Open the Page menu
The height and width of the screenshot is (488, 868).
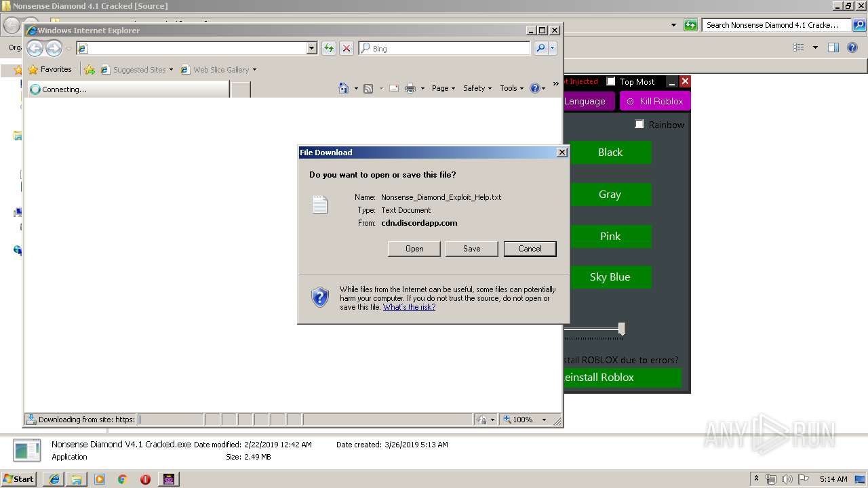[443, 88]
